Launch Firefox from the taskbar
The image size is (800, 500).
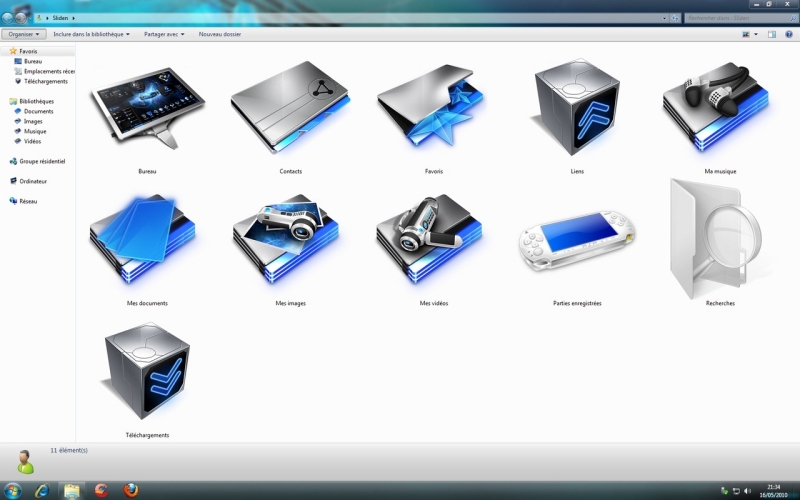click(x=131, y=490)
